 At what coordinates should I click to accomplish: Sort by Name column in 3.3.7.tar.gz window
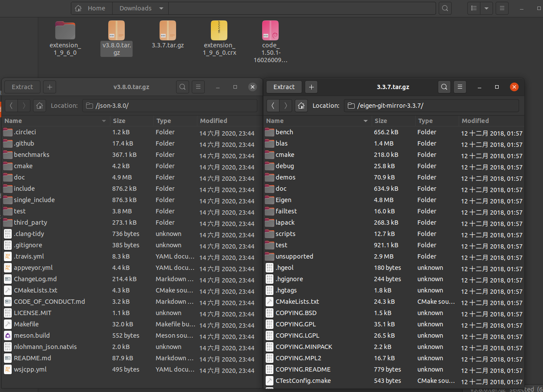317,121
